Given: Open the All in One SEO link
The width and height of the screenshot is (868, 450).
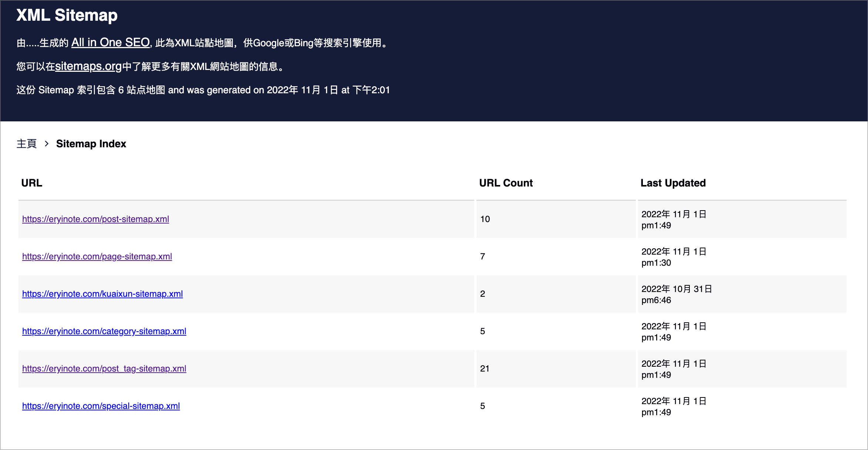Looking at the screenshot, I should pos(111,43).
